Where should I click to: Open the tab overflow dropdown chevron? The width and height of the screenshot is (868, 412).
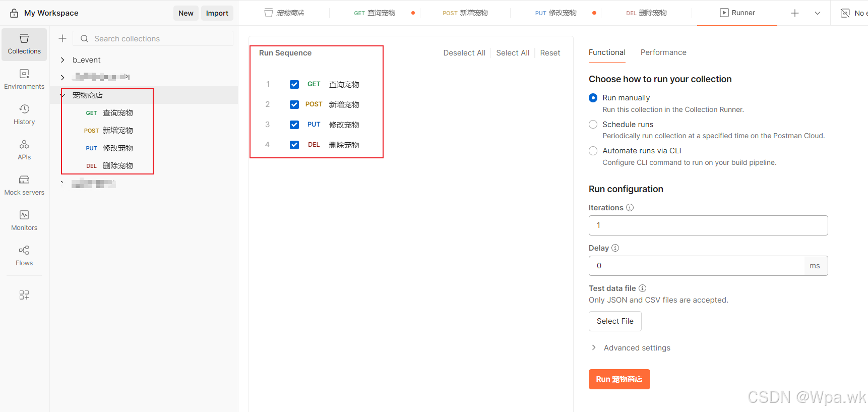[818, 13]
